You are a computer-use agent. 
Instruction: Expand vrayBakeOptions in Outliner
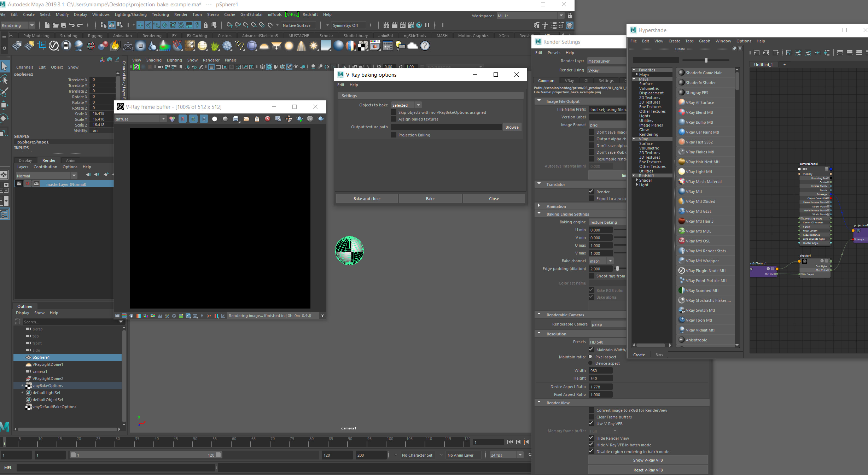(x=22, y=386)
